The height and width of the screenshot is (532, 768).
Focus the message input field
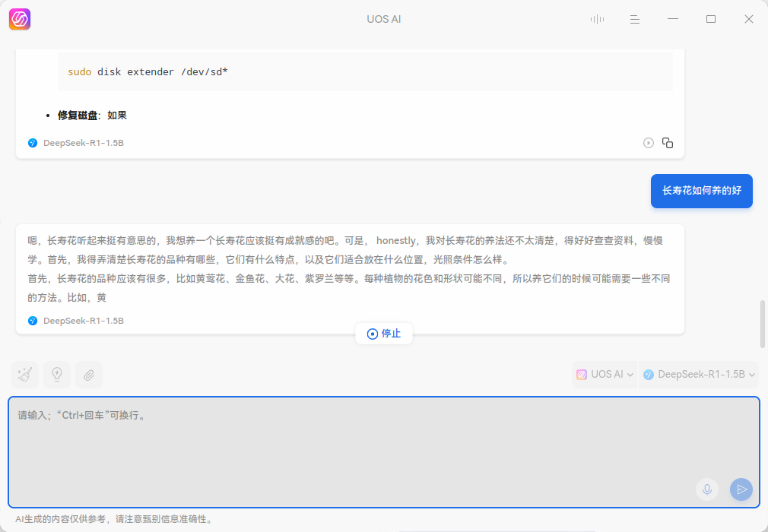pos(383,452)
